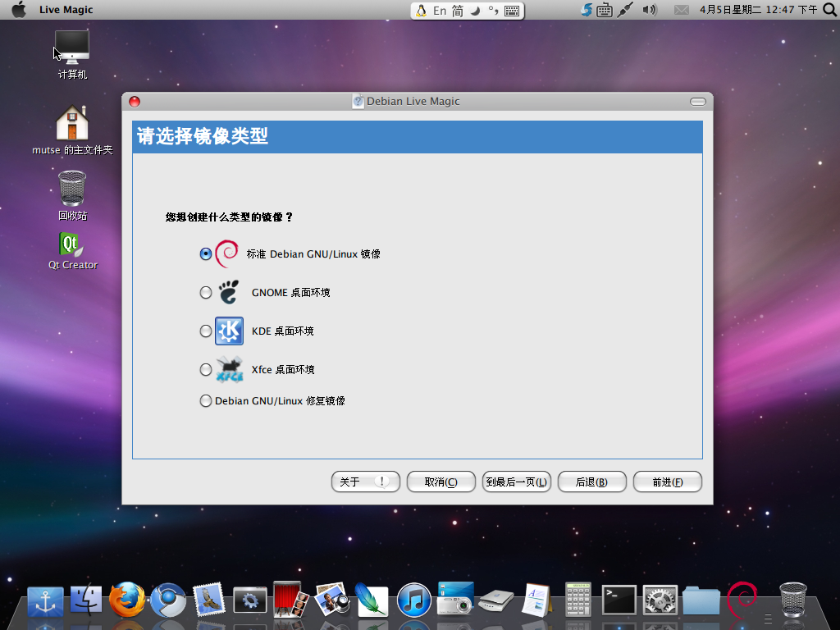The width and height of the screenshot is (840, 630).
Task: Click the 关于 (About) button
Action: coord(365,482)
